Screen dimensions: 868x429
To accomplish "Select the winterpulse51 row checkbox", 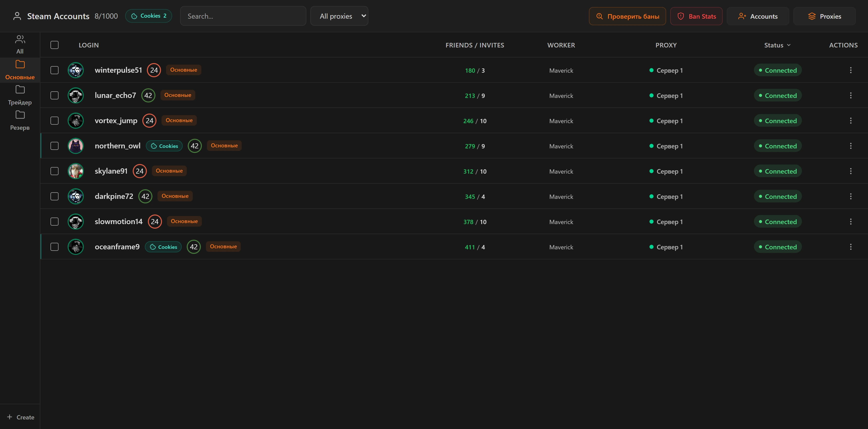I will 54,70.
